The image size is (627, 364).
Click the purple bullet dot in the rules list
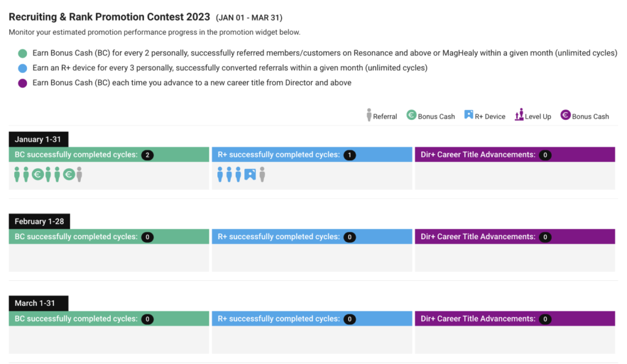coord(23,83)
